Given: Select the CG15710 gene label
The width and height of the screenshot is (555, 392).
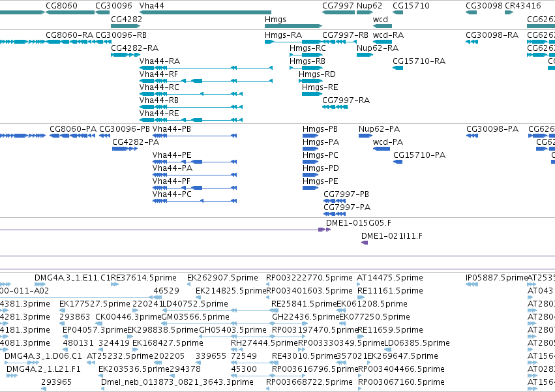Looking at the screenshot, I should [x=411, y=6].
